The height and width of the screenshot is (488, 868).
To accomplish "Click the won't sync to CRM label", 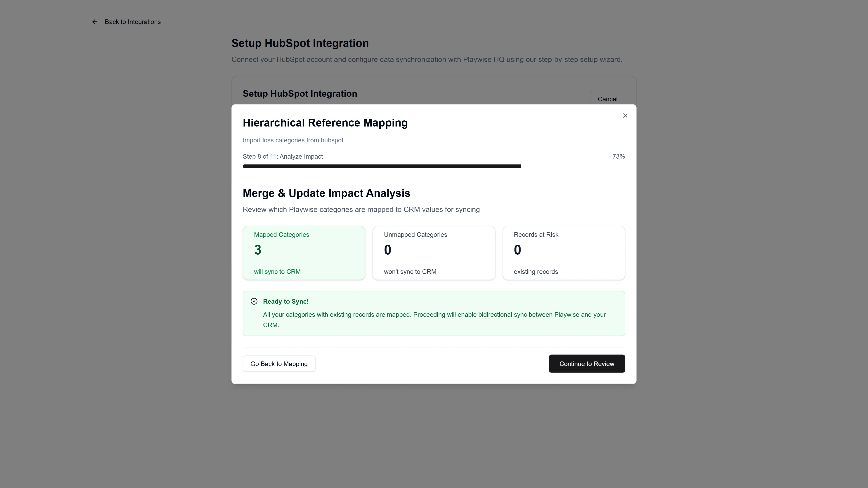I will point(410,272).
